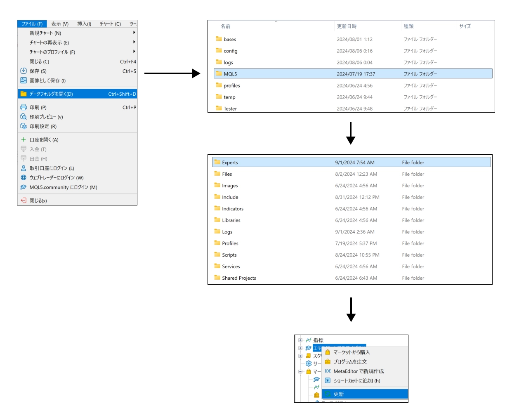512x420 pixels.
Task: Click the bank building icon under マーケット
Action: tap(316, 395)
